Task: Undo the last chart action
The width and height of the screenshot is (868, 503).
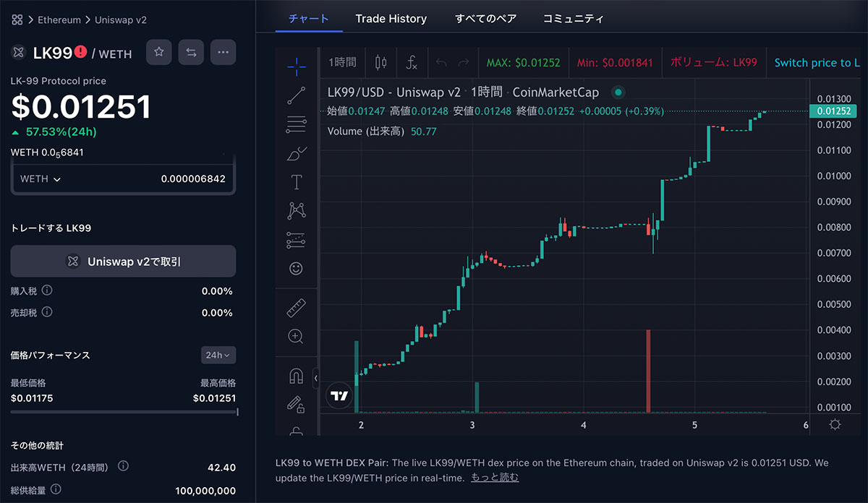Action: click(x=441, y=63)
